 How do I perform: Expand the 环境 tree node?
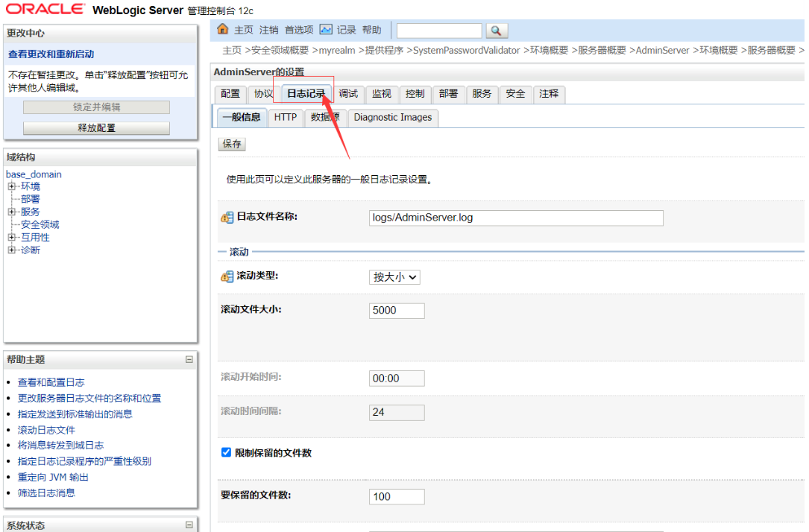(12, 187)
